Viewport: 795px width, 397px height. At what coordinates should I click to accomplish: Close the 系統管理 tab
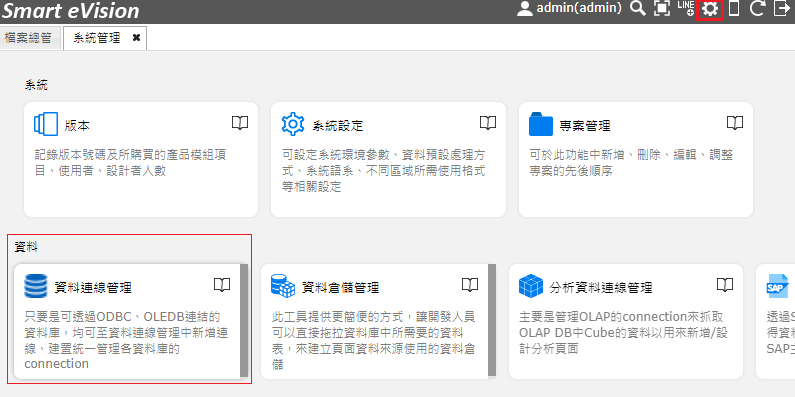(x=136, y=38)
